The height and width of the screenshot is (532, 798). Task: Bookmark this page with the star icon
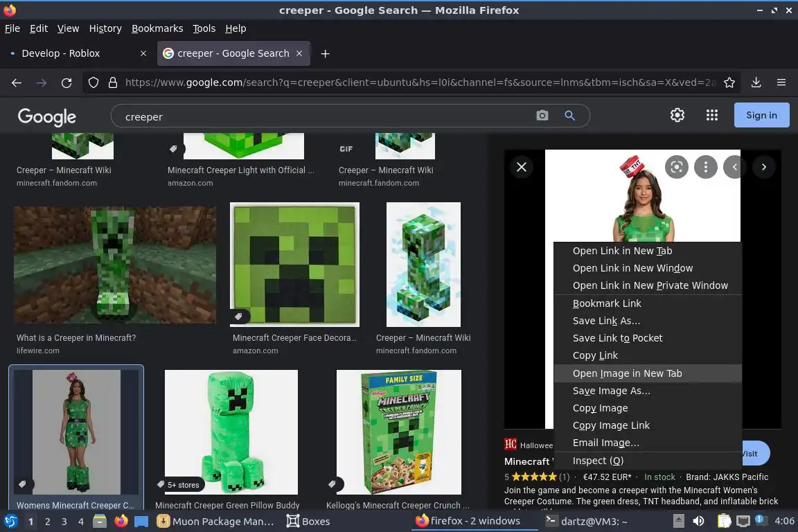[729, 82]
